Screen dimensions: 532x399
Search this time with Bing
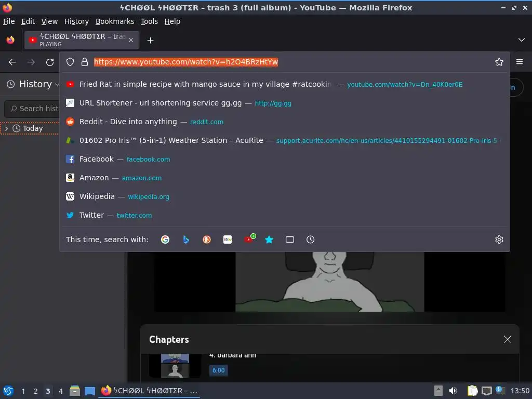pos(186,240)
